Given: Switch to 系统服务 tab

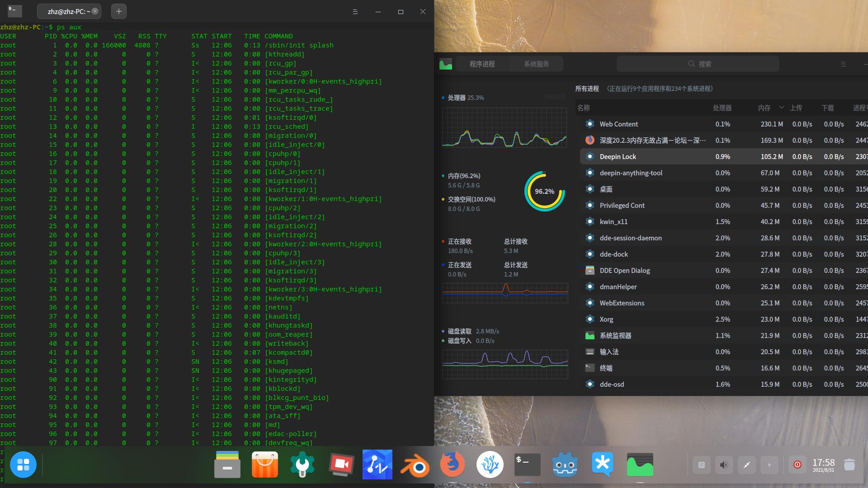Looking at the screenshot, I should point(536,64).
